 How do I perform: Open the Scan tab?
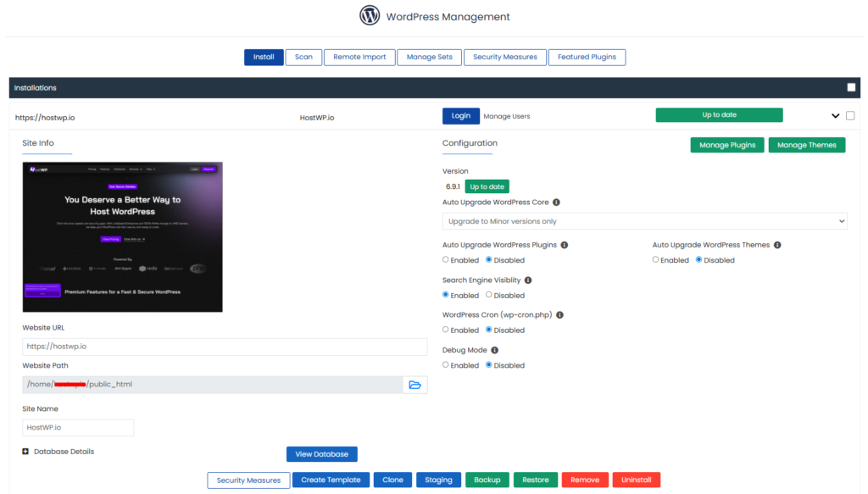[x=303, y=57]
